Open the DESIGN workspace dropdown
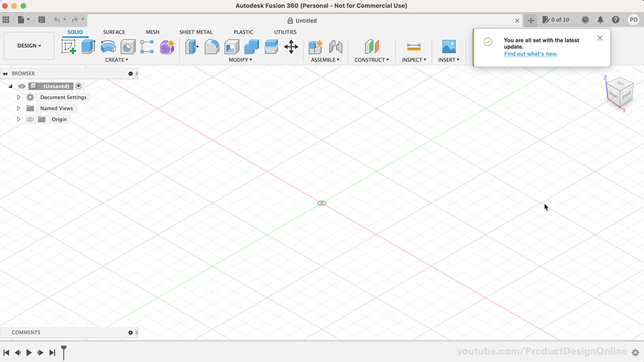Viewport: 644px width, 362px height. (29, 45)
